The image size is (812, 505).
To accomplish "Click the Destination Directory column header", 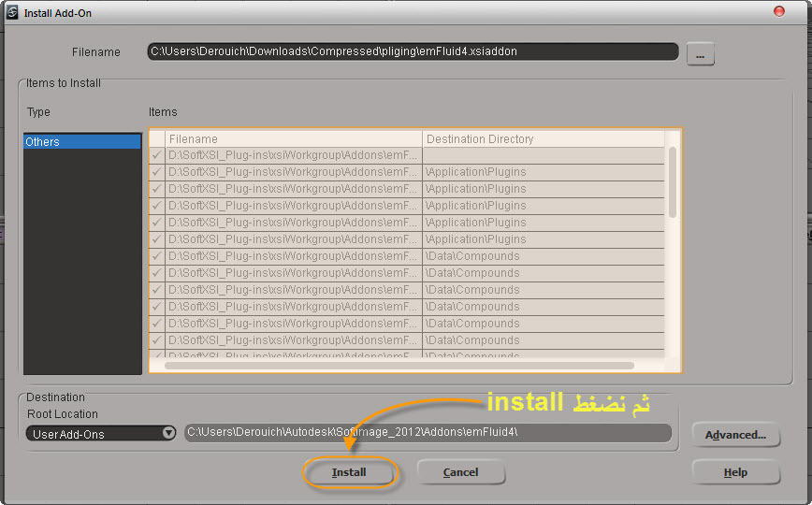I will pos(544,138).
